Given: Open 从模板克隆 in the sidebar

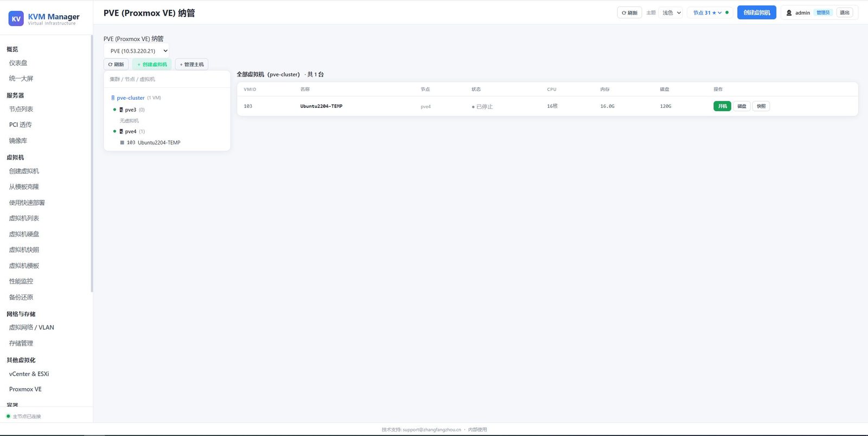Looking at the screenshot, I should pos(24,187).
